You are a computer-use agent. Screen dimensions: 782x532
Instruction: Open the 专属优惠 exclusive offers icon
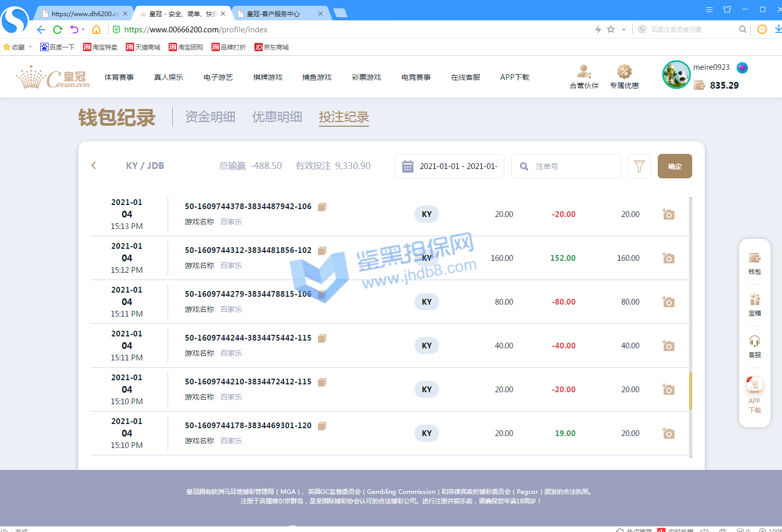point(624,76)
